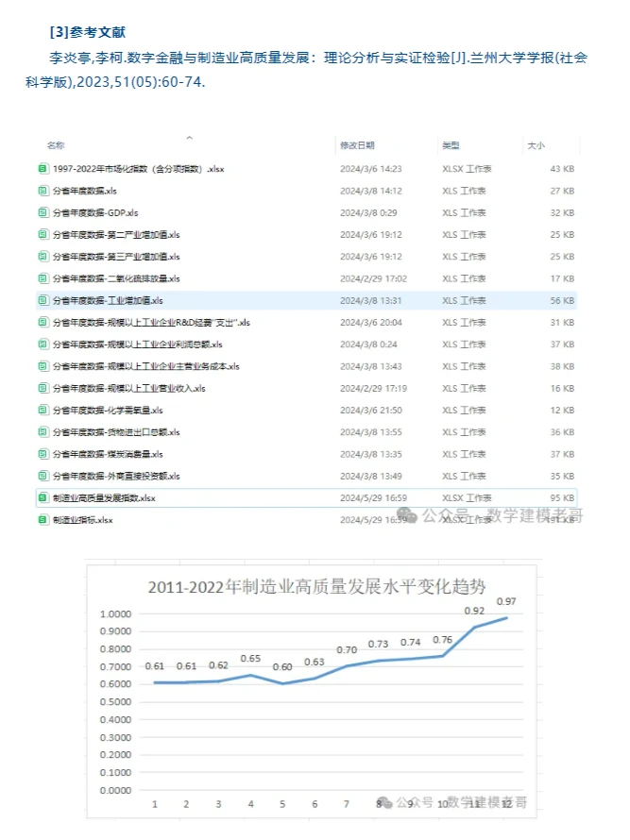The width and height of the screenshot is (630, 840).
Task: Select the file name 分省年度数据-第三产业增加值.xls
Action: (116, 257)
